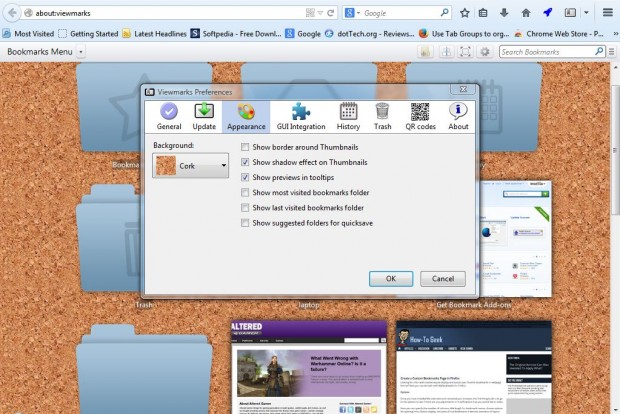The width and height of the screenshot is (620, 414).
Task: Open the search engine selector dropdown
Action: coord(351,13)
